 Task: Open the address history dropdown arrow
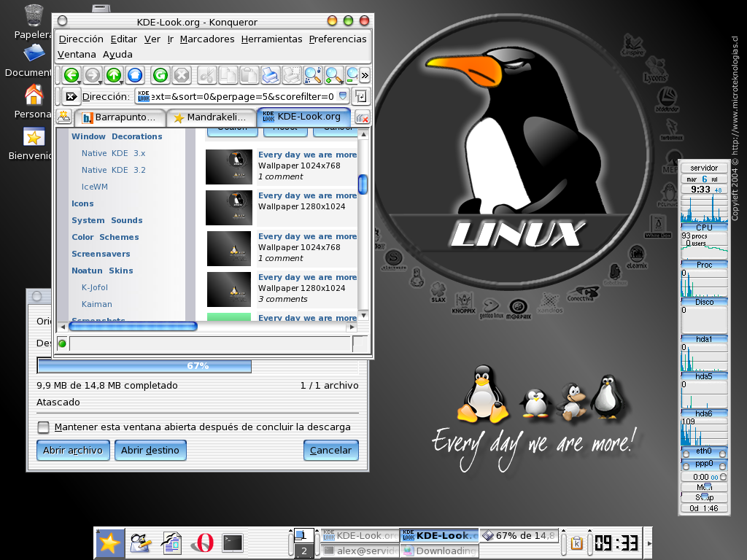point(343,96)
